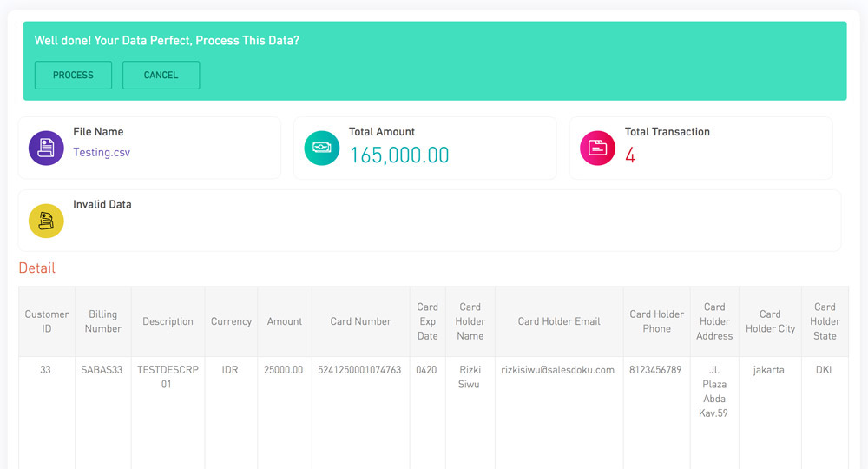
Task: Click the pink Total Transaction icon
Action: [x=597, y=148]
